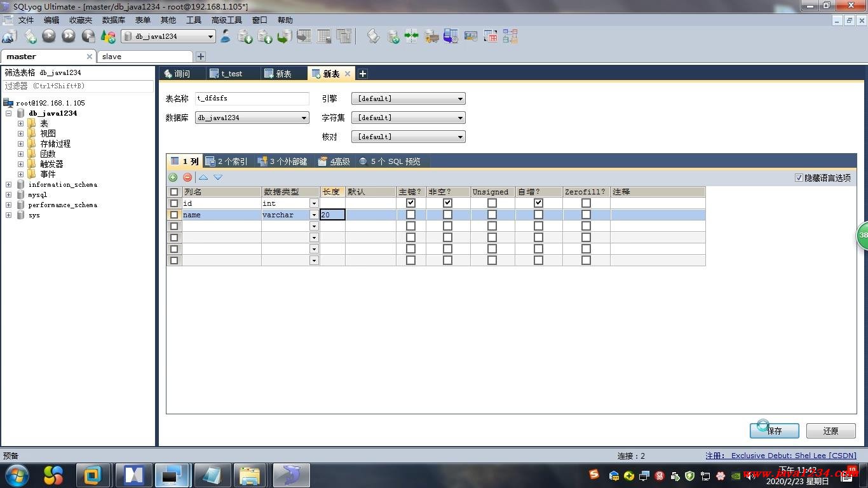
Task: Click the 过滤器 filter box
Action: [x=78, y=86]
